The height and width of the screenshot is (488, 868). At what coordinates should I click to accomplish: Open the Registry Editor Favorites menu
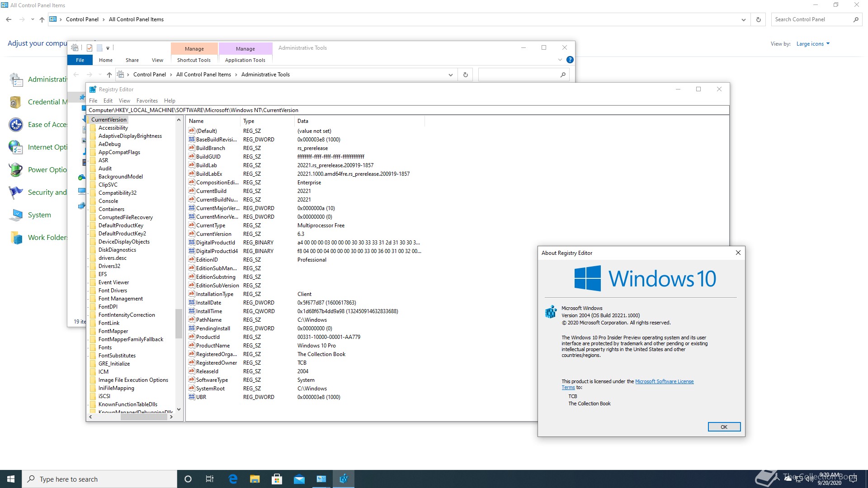point(147,101)
